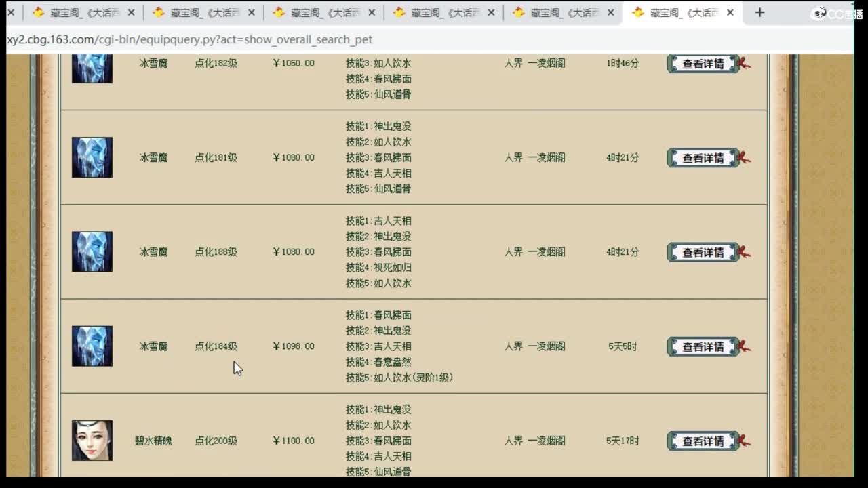Click skill line 技能1:吉人天相
Image resolution: width=868 pixels, height=488 pixels.
click(x=378, y=220)
